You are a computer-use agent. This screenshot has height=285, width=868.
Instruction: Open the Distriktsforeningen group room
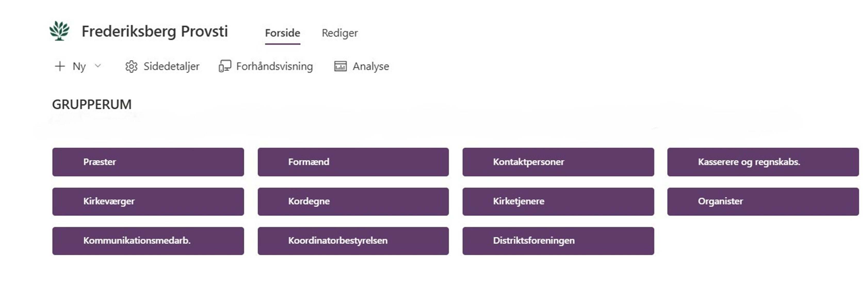click(558, 241)
